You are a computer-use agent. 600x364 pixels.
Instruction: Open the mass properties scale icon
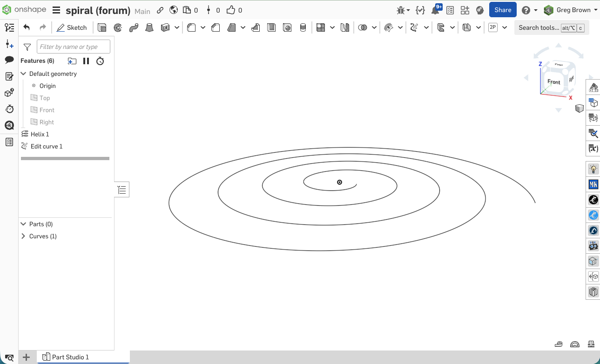[591, 344]
